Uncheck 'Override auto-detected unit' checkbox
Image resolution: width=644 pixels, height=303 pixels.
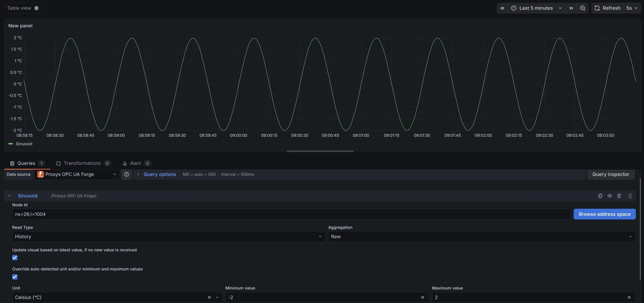pyautogui.click(x=15, y=277)
